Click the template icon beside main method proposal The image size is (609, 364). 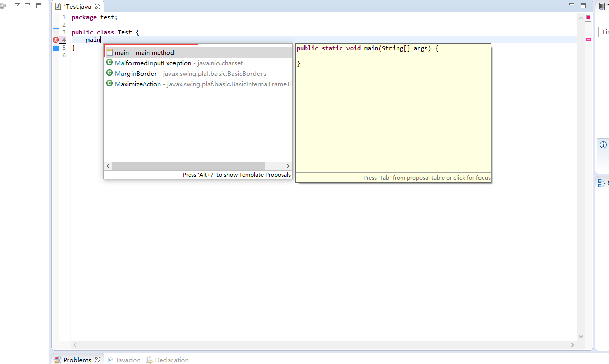click(109, 52)
